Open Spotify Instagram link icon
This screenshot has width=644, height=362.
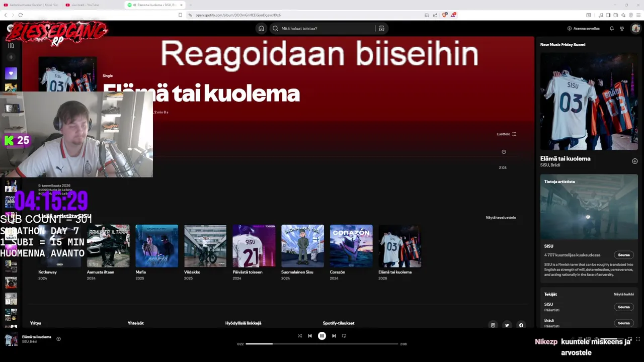click(493, 325)
